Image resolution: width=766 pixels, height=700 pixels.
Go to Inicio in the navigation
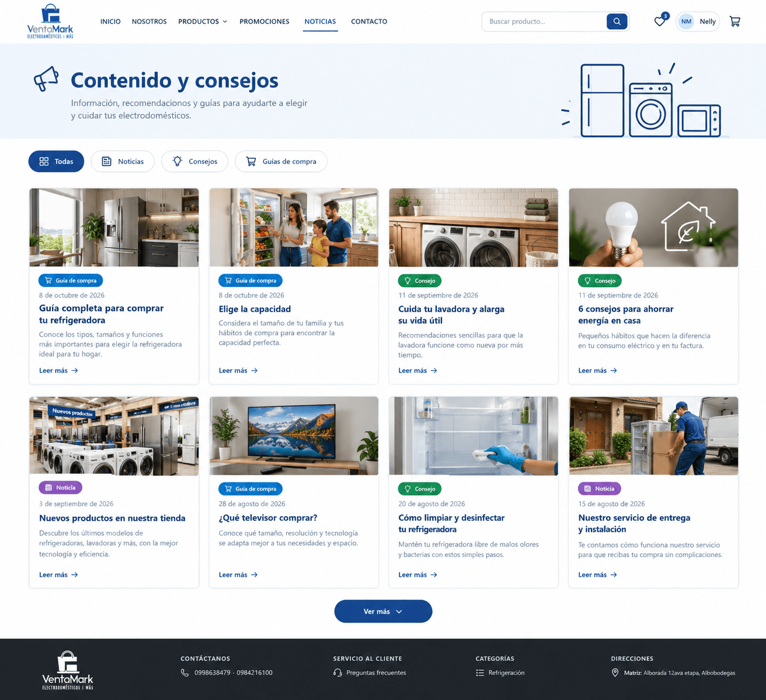point(110,22)
